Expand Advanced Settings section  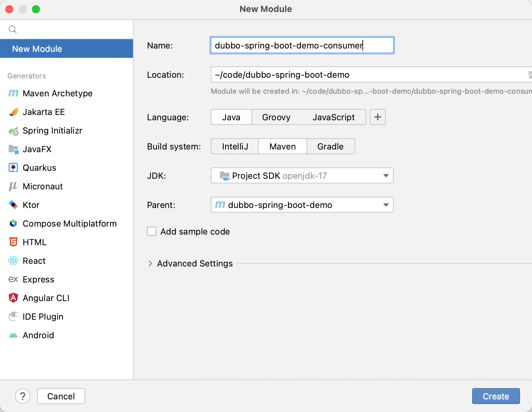click(150, 263)
